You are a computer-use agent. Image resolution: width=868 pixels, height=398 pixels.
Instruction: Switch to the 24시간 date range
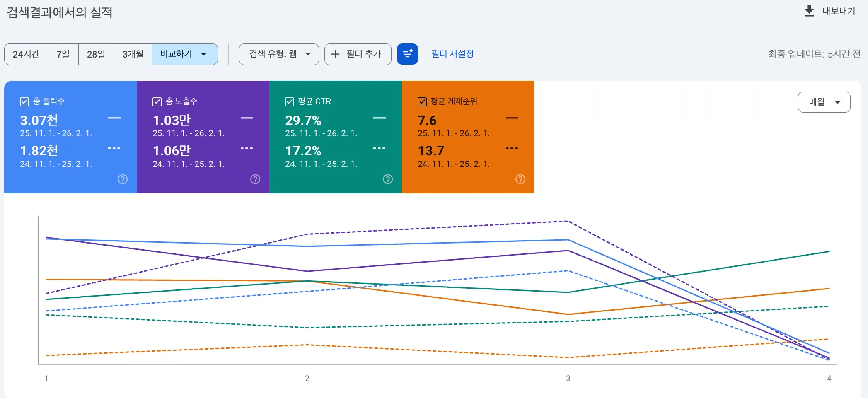point(26,54)
